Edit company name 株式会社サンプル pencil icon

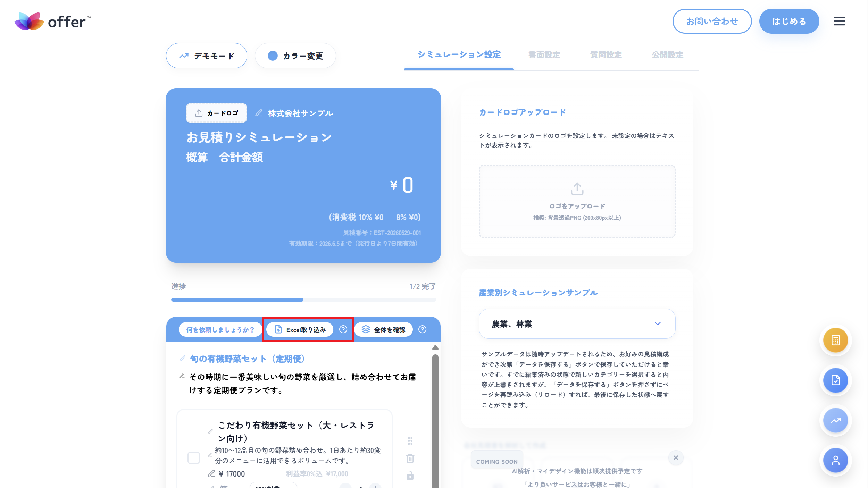click(x=259, y=113)
